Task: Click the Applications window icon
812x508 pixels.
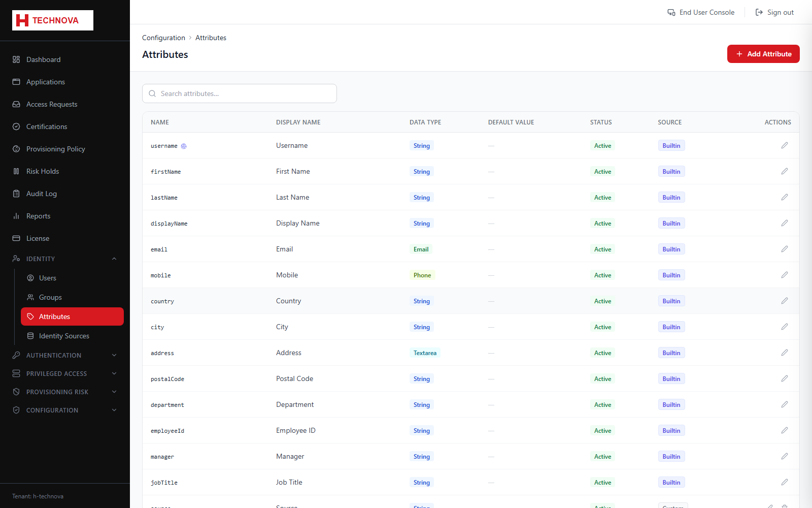Action: (16, 82)
